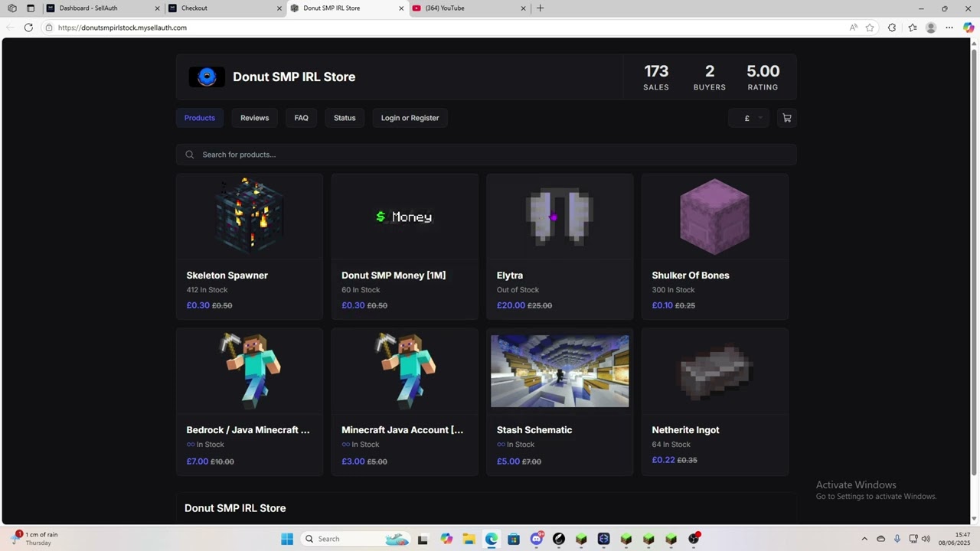980x551 pixels.
Task: Open the Windows Start menu
Action: (x=287, y=539)
